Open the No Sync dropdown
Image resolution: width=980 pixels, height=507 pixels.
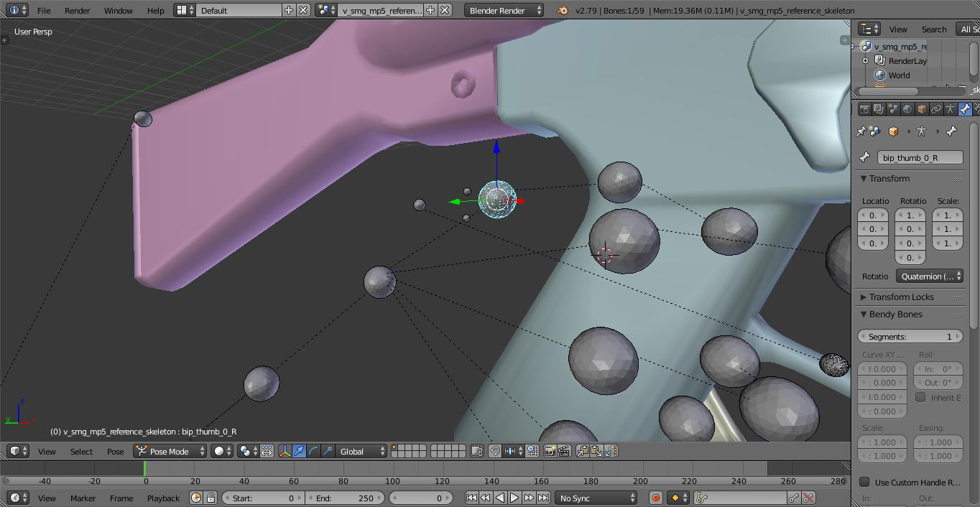(596, 498)
